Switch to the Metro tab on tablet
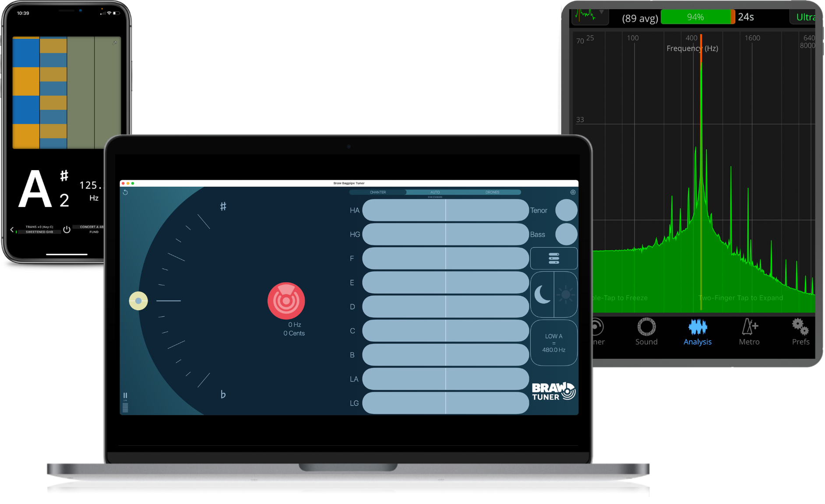This screenshot has height=504, width=825. [749, 332]
